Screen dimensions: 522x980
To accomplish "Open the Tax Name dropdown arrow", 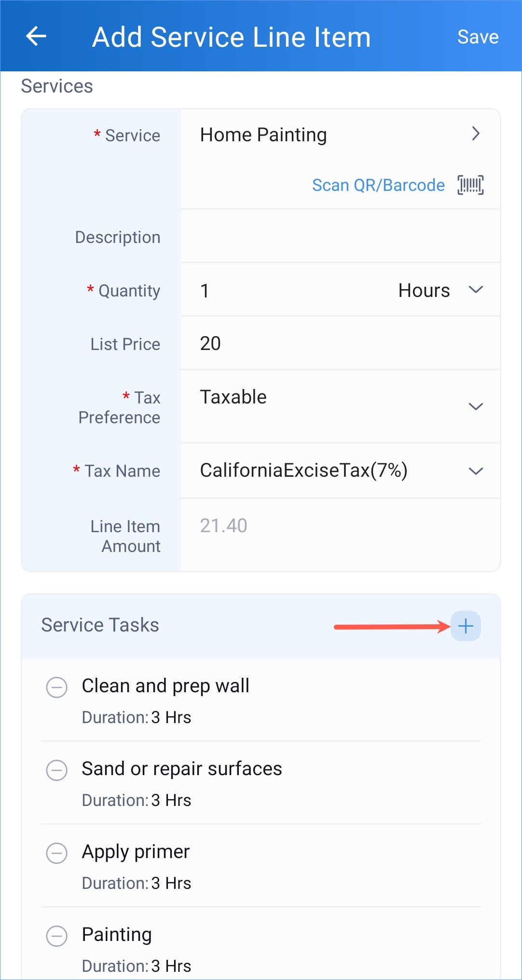I will (476, 471).
